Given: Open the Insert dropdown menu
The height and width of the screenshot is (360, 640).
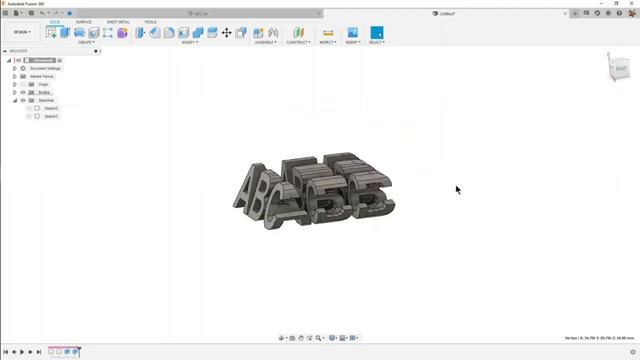Looking at the screenshot, I should point(353,42).
